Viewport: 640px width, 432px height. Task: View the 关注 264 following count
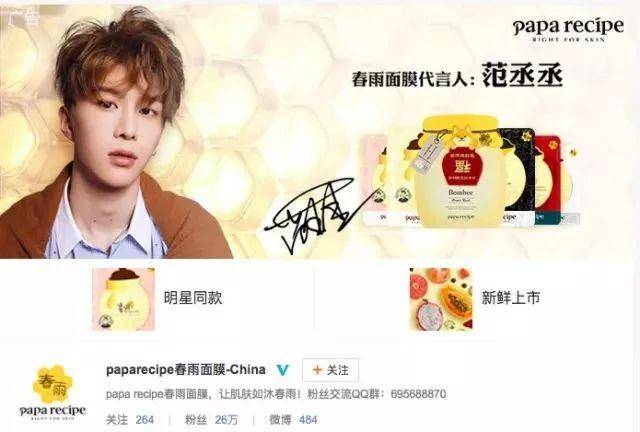[130, 420]
